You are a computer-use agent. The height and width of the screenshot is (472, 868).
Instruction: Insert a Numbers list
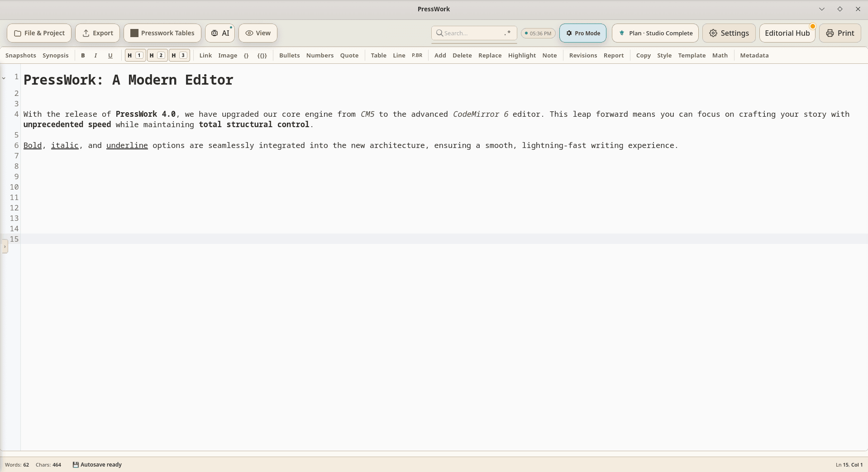pos(320,55)
